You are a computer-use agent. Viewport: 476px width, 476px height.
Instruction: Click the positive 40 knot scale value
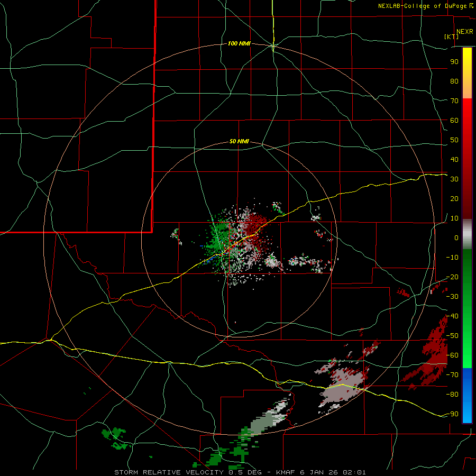pos(454,159)
